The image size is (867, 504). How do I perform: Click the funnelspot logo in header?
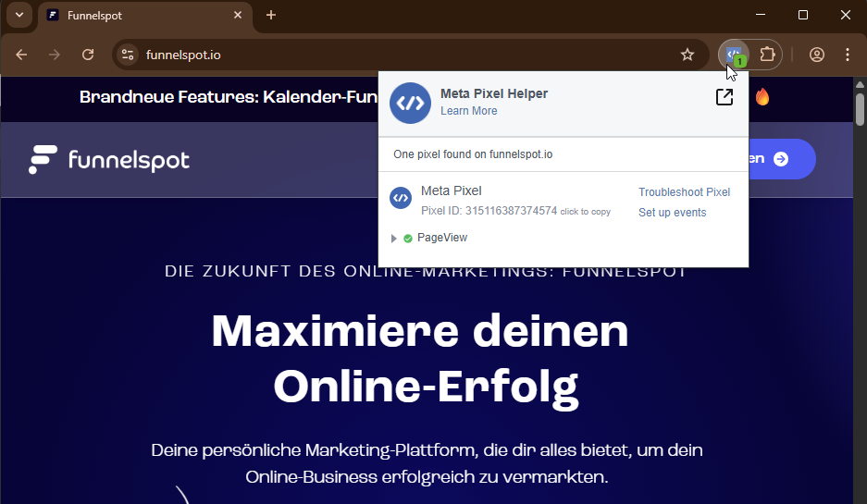click(x=109, y=159)
